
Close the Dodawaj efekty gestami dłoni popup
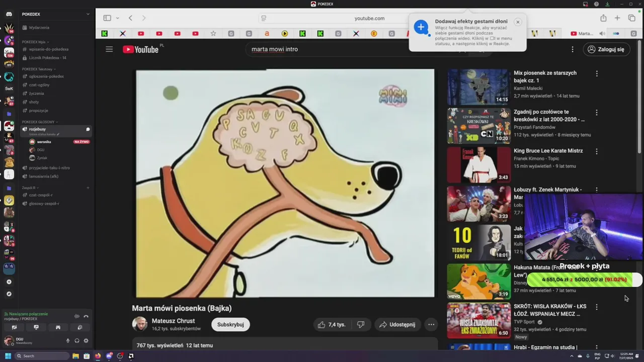click(x=518, y=22)
